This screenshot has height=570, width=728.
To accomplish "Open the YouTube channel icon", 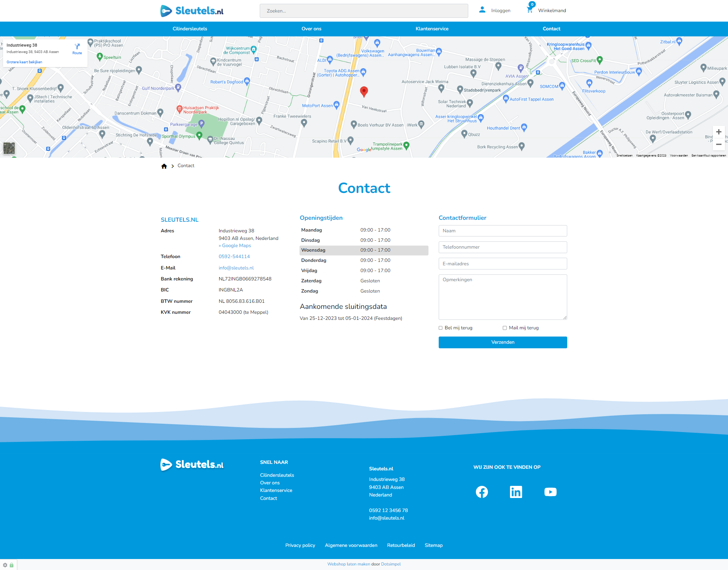I will coord(550,492).
